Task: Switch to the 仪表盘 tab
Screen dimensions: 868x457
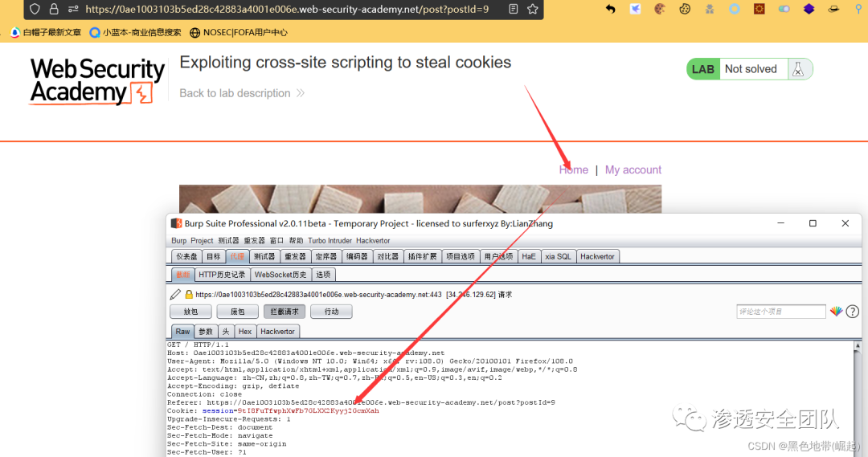Action: click(186, 257)
